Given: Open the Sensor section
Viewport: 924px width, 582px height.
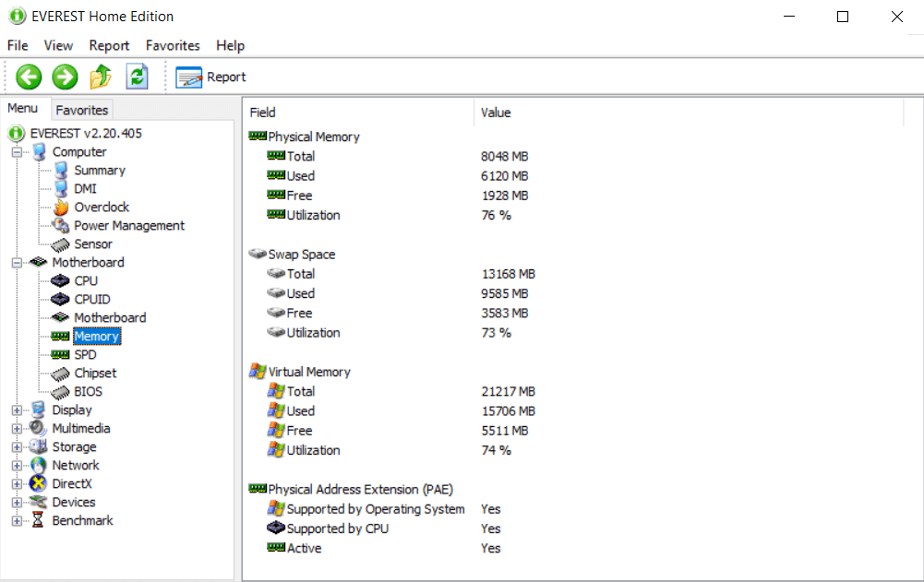Looking at the screenshot, I should click(x=95, y=243).
